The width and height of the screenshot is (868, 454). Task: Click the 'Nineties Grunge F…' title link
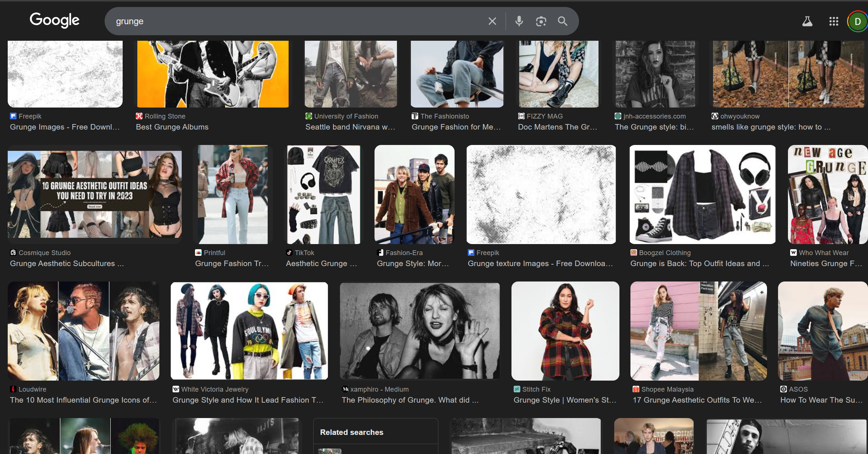[826, 264]
